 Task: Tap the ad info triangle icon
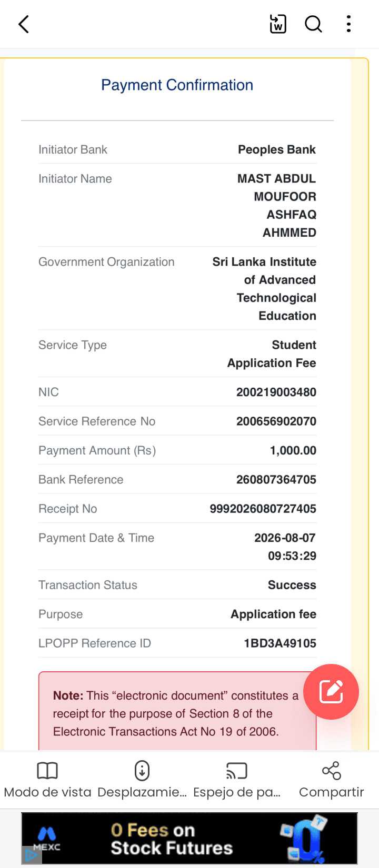pos(31,855)
